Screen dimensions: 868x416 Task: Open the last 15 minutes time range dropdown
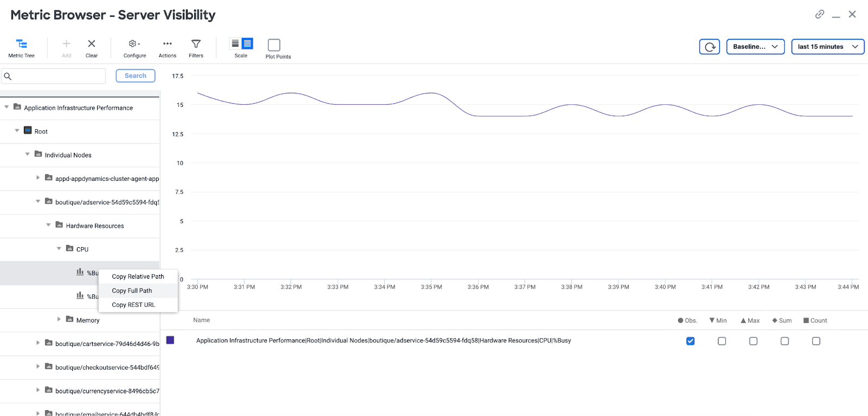click(827, 47)
